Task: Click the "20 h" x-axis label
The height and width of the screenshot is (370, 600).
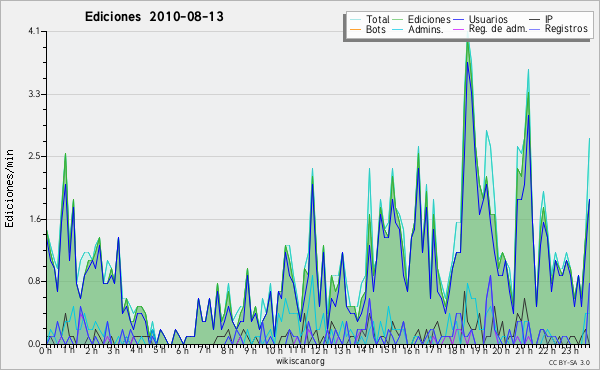Action: coord(501,351)
